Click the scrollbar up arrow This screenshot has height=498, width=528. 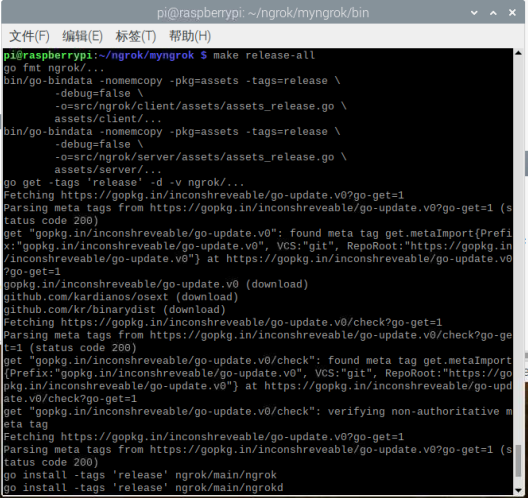click(x=518, y=53)
